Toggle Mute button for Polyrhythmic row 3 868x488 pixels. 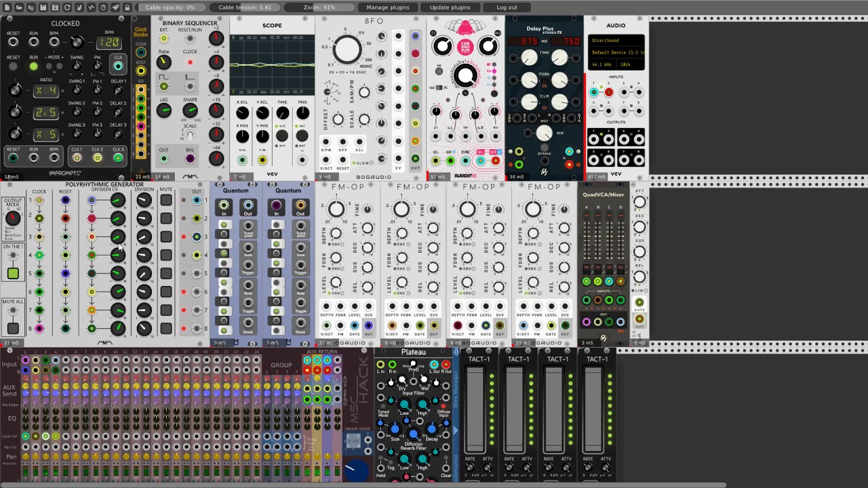165,237
